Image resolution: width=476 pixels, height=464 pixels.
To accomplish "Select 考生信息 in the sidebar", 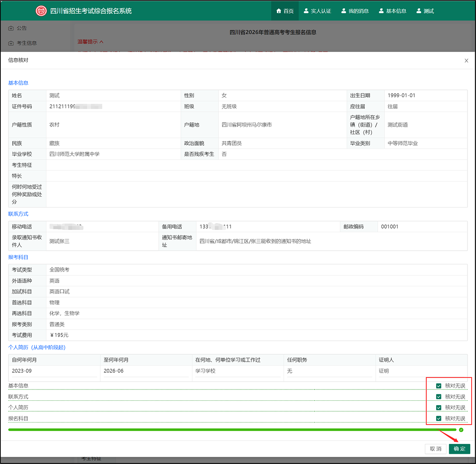I will coord(27,43).
